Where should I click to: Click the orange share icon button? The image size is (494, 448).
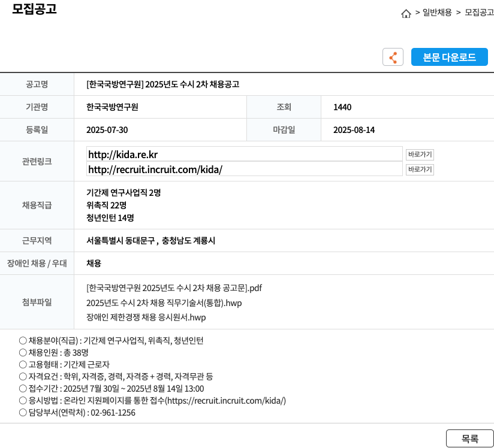393,57
